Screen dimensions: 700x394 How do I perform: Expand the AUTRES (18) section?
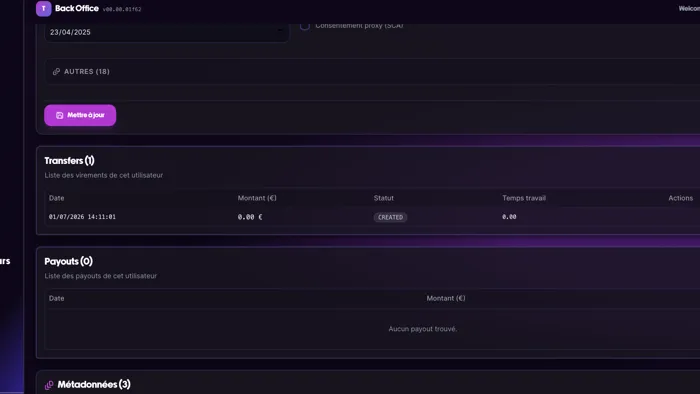click(x=372, y=71)
